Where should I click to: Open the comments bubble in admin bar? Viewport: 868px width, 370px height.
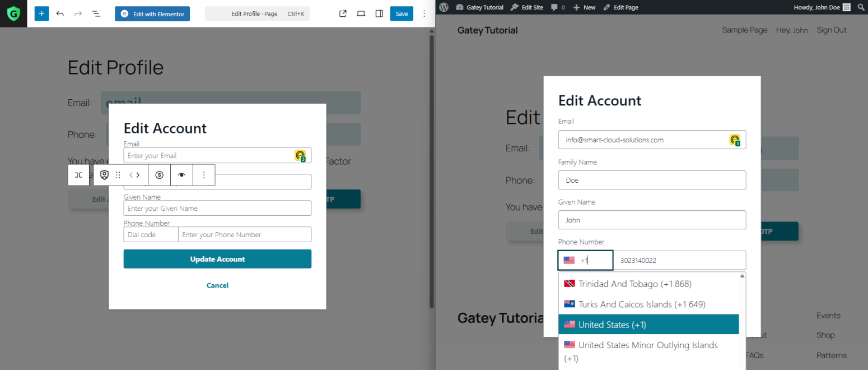(x=557, y=7)
